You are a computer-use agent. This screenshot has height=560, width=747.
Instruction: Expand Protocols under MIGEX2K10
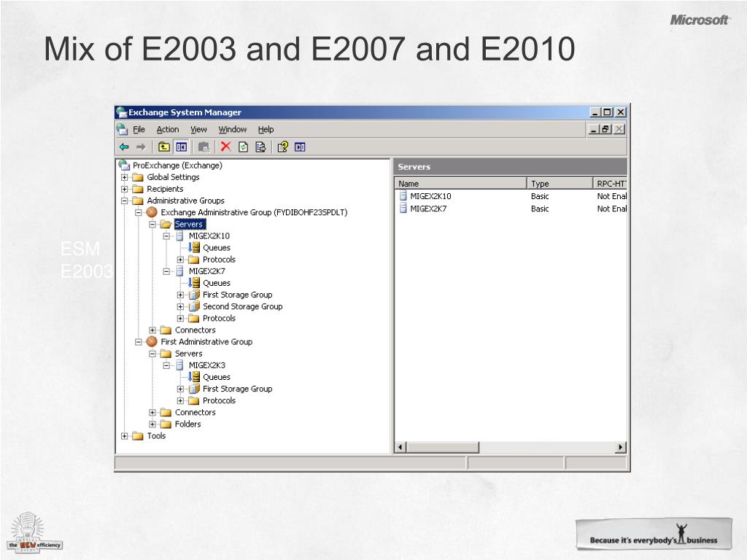pos(180,260)
